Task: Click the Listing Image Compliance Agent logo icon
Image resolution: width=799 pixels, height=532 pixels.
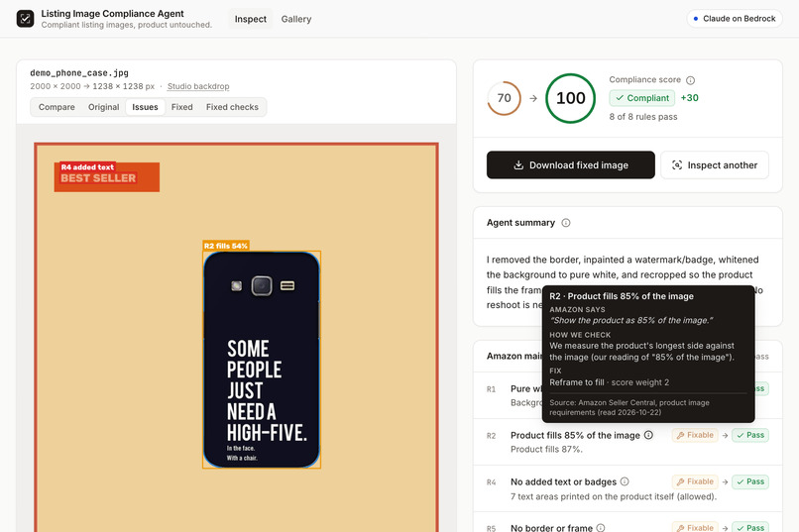Action: (25, 19)
